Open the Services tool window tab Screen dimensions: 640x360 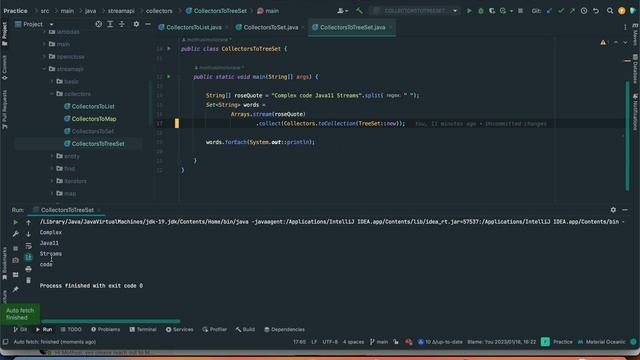point(180,329)
